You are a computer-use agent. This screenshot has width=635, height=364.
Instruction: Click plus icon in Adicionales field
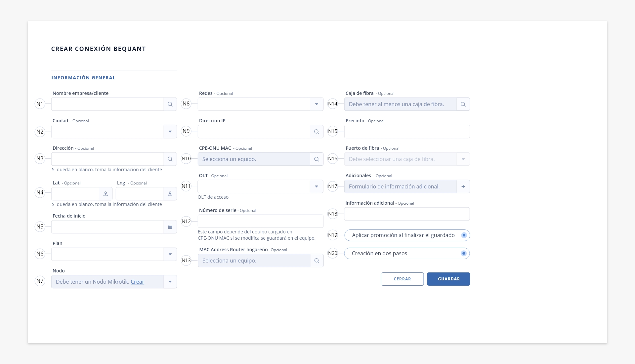(463, 186)
